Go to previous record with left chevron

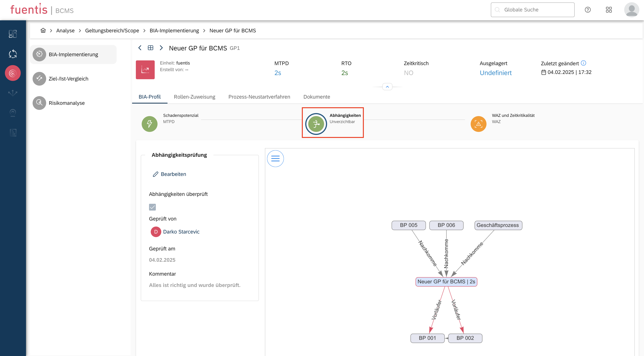(140, 48)
